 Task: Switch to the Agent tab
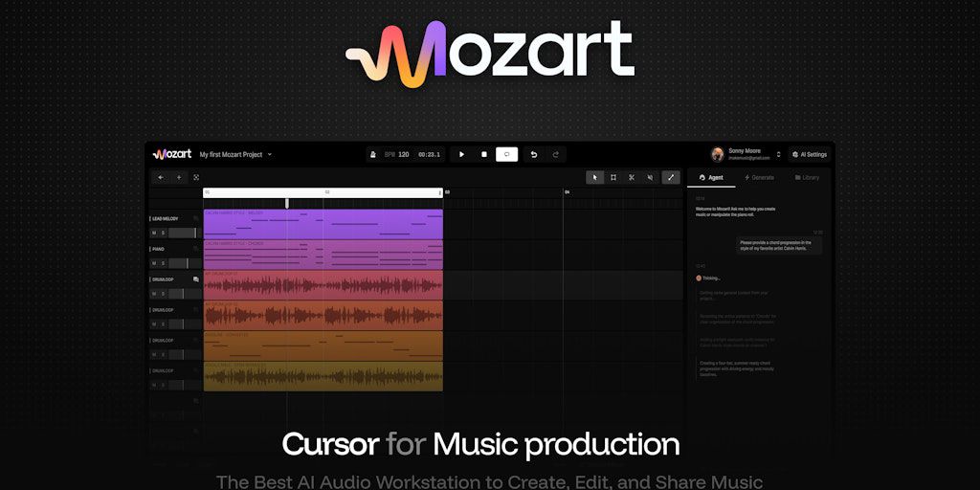click(x=711, y=177)
